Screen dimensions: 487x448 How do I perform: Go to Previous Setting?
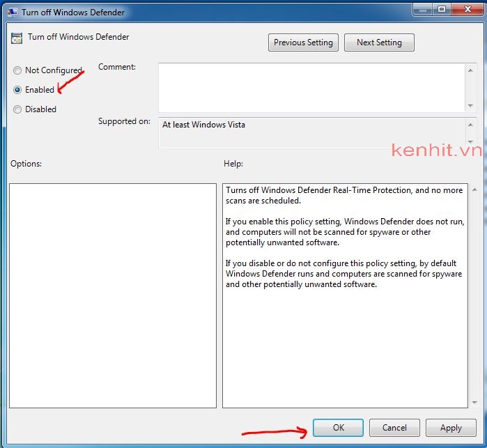[303, 43]
